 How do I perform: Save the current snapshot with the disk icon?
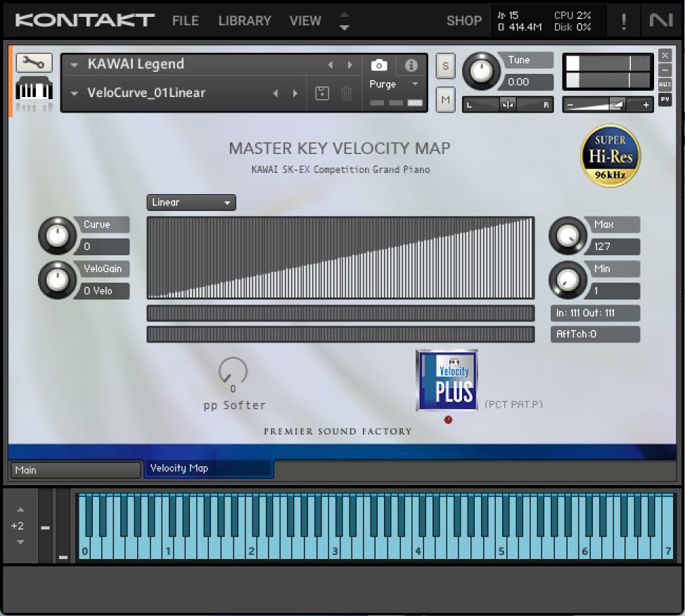[x=322, y=93]
